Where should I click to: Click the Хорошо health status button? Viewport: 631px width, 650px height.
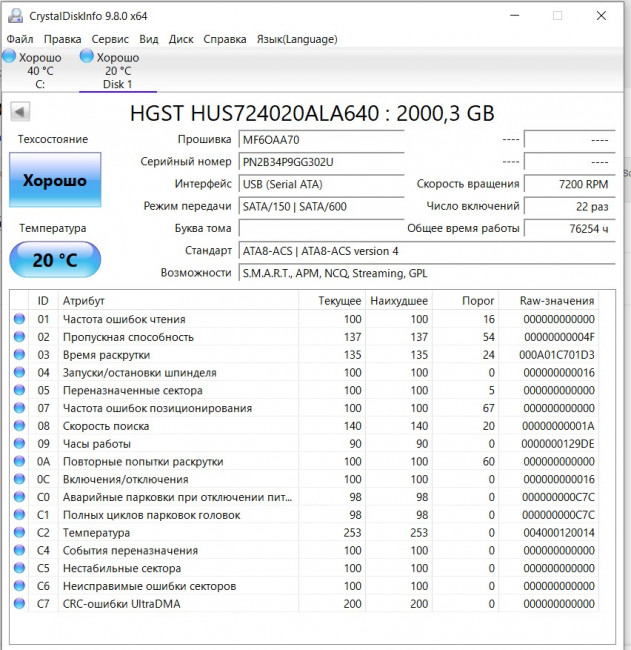55,180
